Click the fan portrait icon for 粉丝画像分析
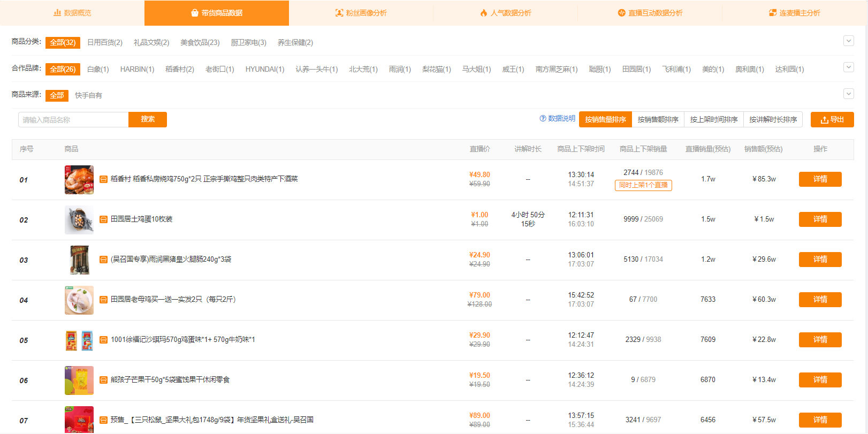 [x=339, y=13]
